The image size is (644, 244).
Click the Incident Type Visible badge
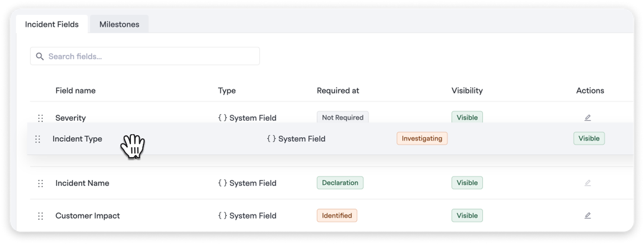click(x=589, y=138)
